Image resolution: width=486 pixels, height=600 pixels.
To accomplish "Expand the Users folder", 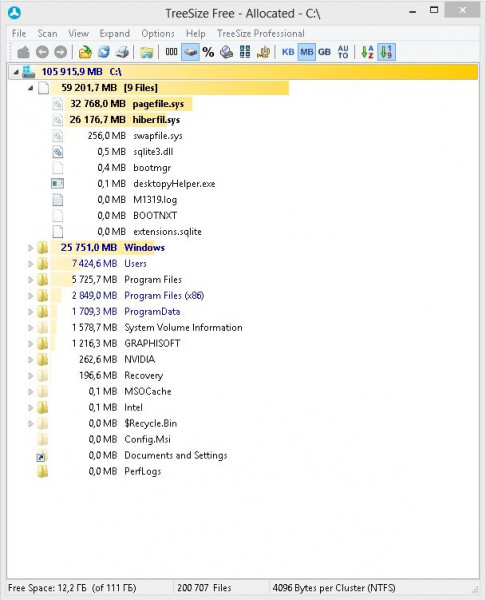I will click(31, 264).
